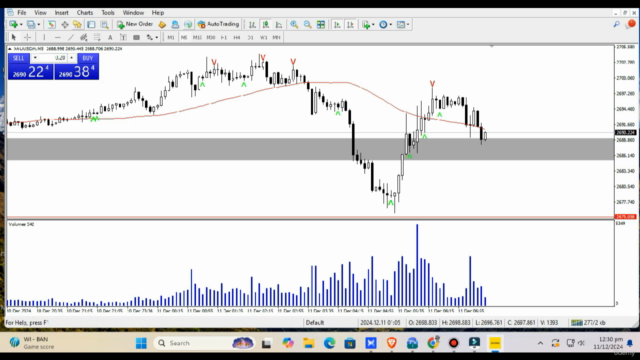Open the red notification chat icon
This screenshot has height=360, width=640.
631,24
